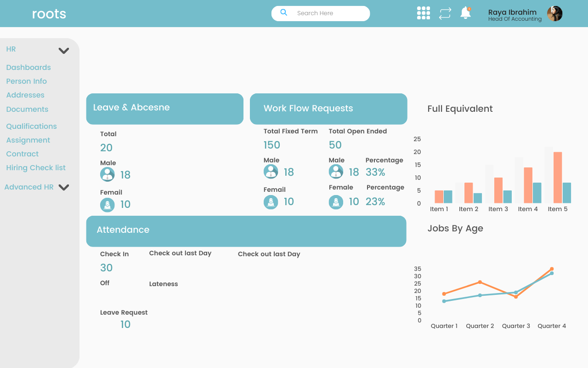Click the female icon under Leave & Abcesne
The height and width of the screenshot is (368, 588).
107,204
